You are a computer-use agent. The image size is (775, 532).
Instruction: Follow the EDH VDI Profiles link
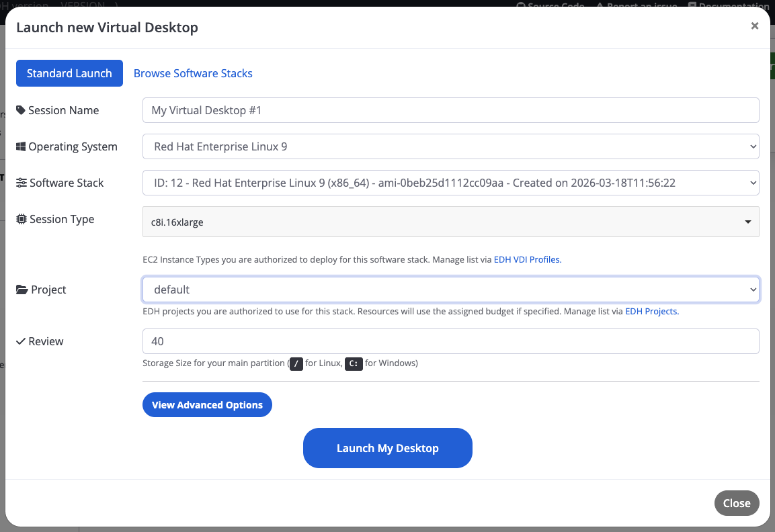pyautogui.click(x=527, y=259)
